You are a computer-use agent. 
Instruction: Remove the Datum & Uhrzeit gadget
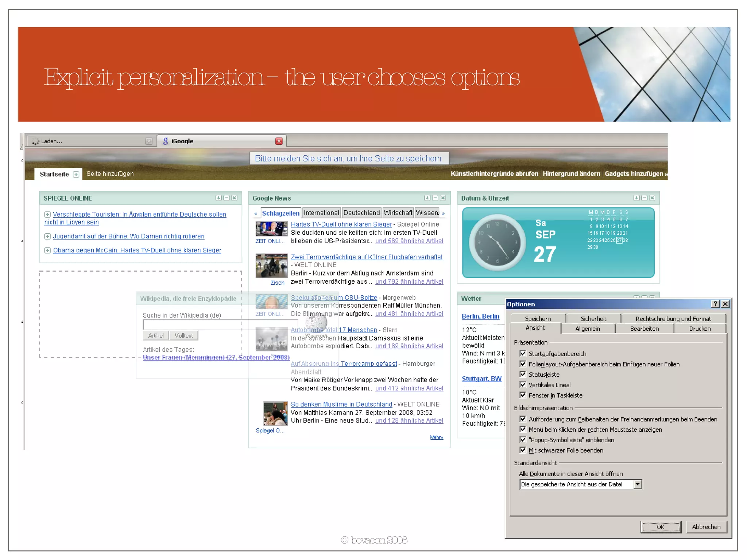pos(653,198)
